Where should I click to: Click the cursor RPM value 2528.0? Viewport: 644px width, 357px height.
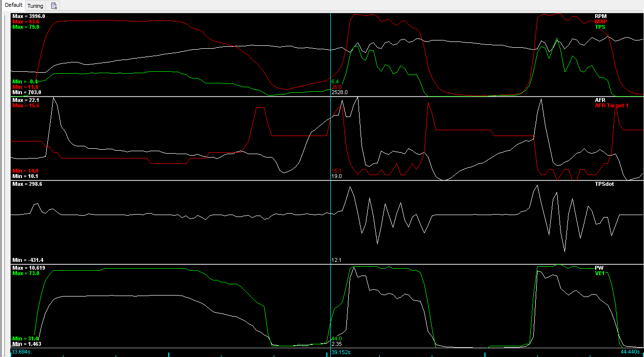pyautogui.click(x=340, y=92)
